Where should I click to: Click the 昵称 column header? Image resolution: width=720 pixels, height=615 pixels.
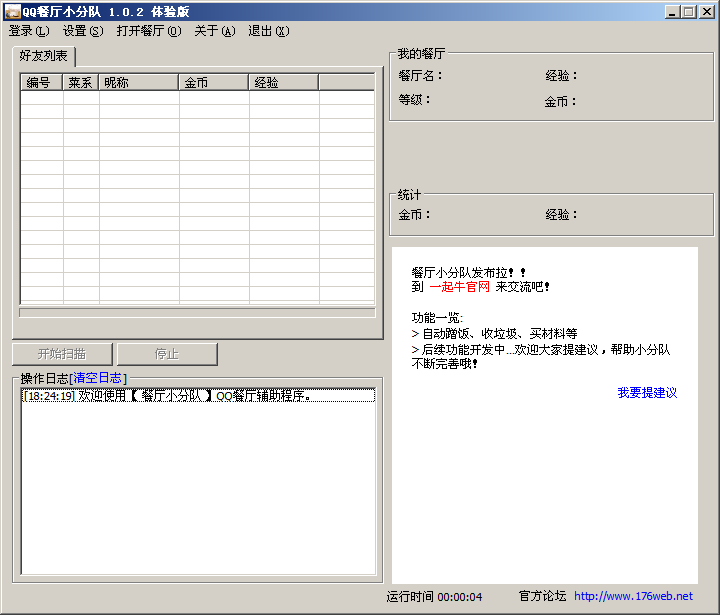139,83
